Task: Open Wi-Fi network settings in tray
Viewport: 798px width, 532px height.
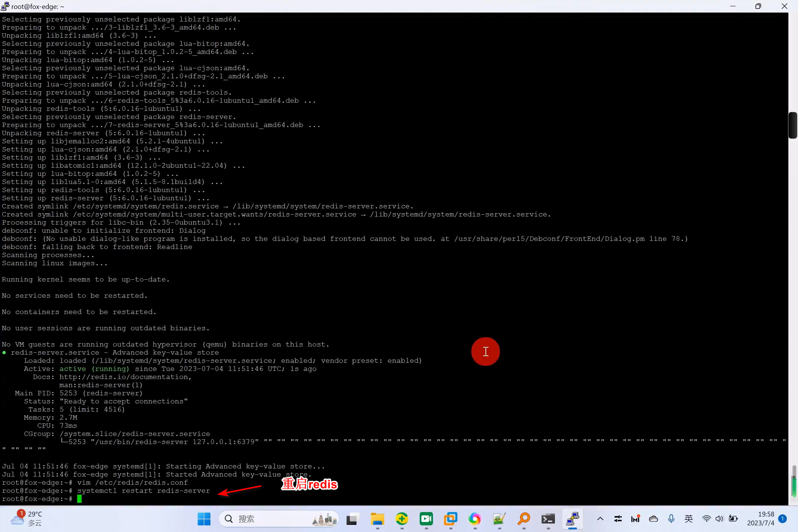Action: [x=706, y=519]
